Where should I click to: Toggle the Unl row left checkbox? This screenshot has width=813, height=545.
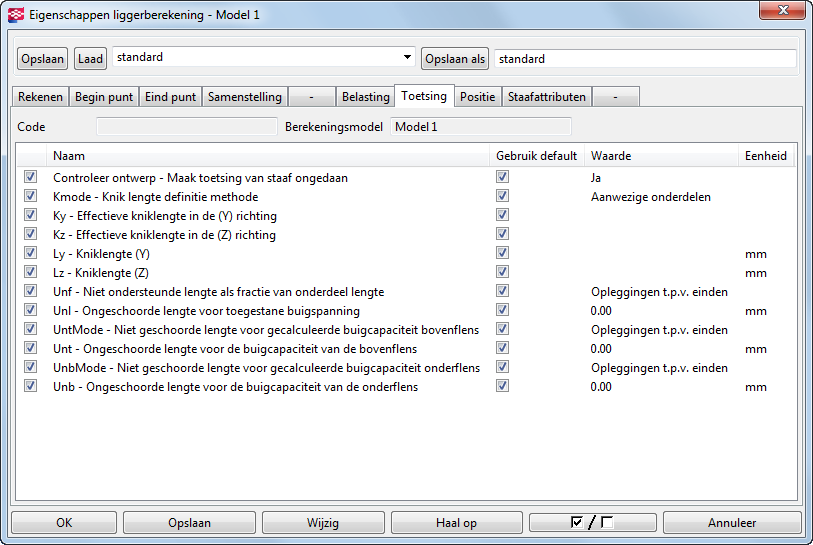click(x=31, y=310)
